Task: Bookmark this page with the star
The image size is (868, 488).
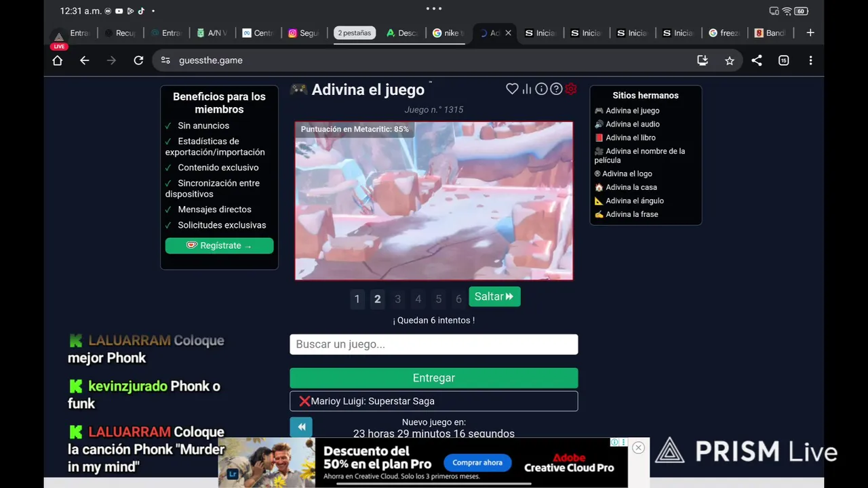Action: point(730,60)
